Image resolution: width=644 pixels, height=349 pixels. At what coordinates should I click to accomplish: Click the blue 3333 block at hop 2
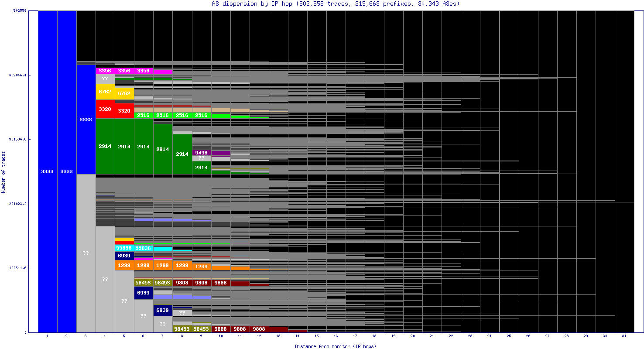pyautogui.click(x=67, y=171)
